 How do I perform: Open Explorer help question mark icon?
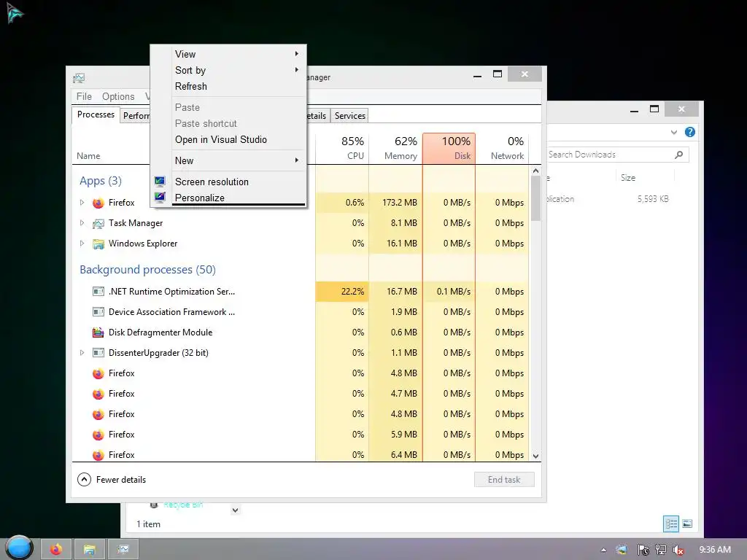690,132
